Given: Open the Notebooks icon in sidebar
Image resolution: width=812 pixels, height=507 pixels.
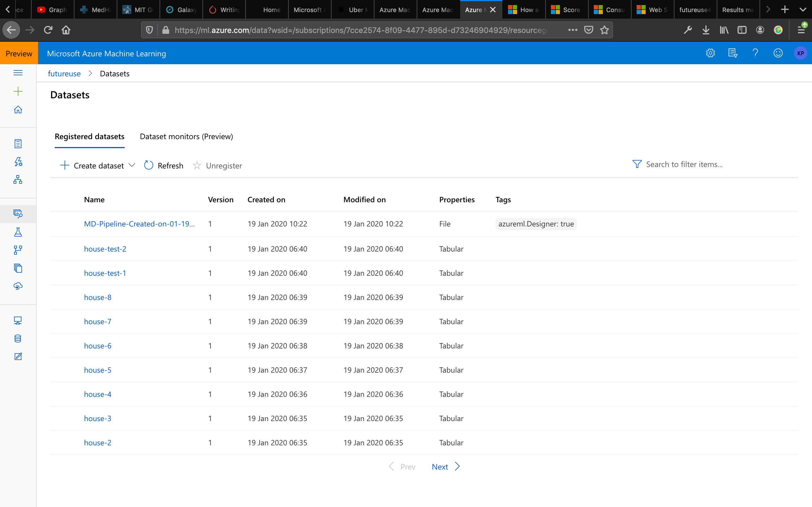Looking at the screenshot, I should click(x=18, y=144).
